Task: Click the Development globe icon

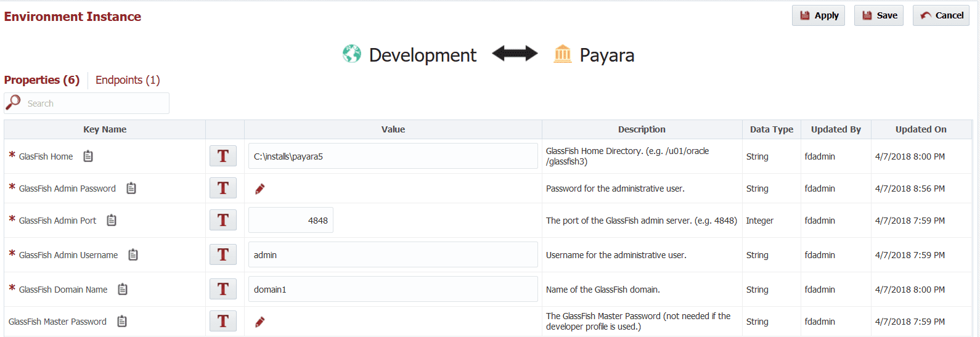Action: coord(352,54)
